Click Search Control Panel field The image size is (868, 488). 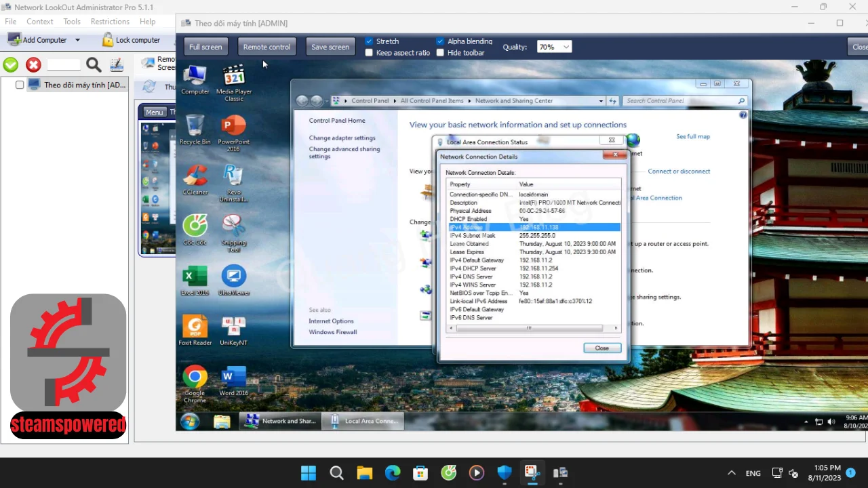(684, 101)
